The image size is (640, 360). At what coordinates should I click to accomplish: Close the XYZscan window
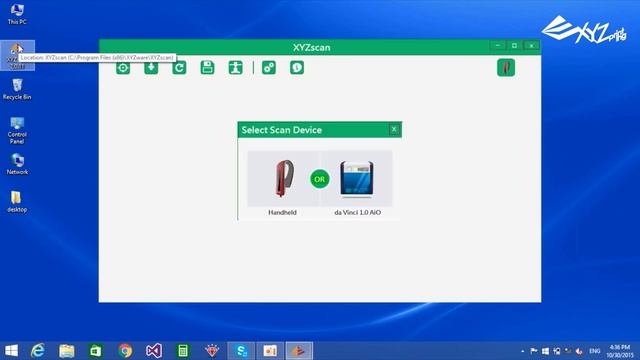(531, 45)
